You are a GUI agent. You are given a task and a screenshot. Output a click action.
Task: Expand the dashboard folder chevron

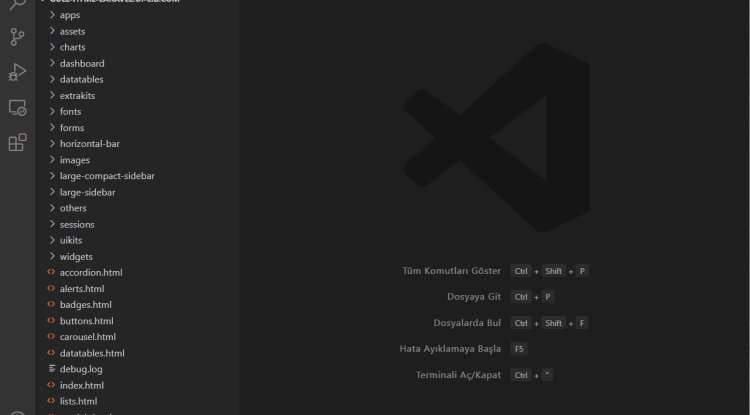(x=52, y=63)
